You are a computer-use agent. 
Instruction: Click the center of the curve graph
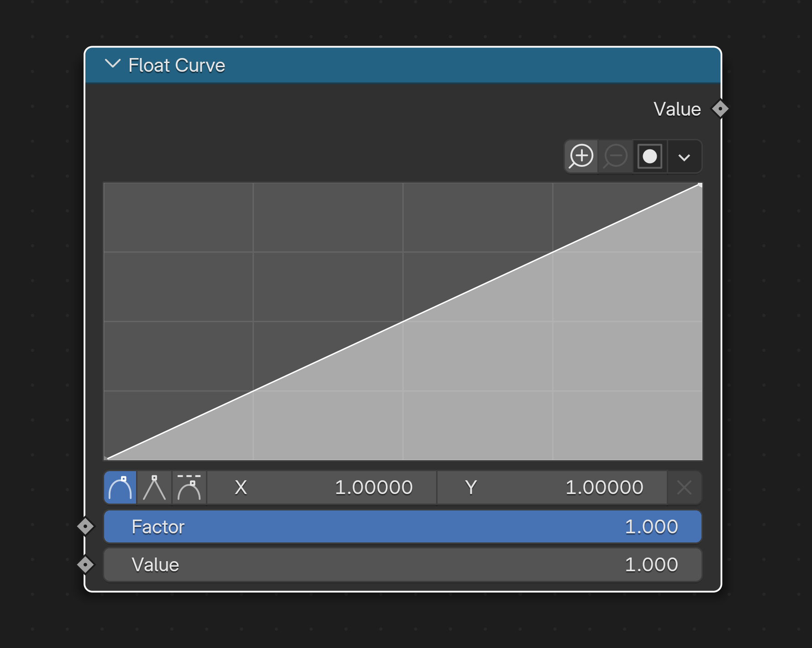tap(403, 321)
